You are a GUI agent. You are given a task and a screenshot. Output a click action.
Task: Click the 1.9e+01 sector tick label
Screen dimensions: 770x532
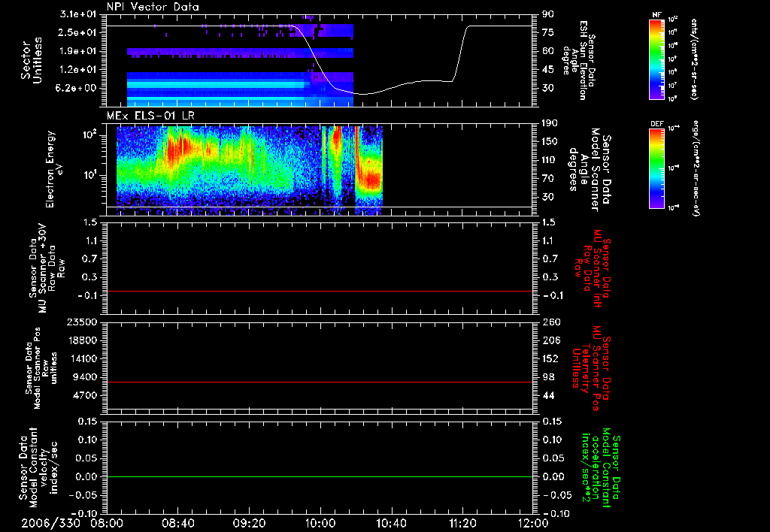tap(78, 51)
